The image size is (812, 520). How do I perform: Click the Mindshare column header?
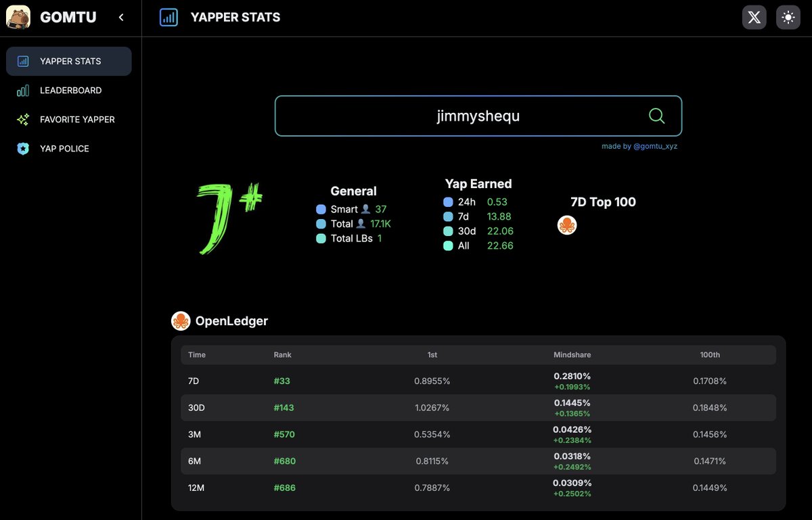(x=572, y=355)
